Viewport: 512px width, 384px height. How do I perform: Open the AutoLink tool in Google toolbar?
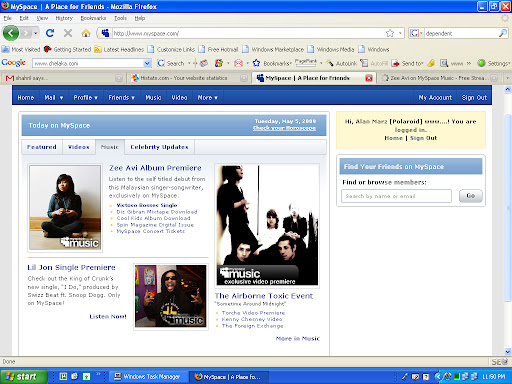click(x=341, y=63)
